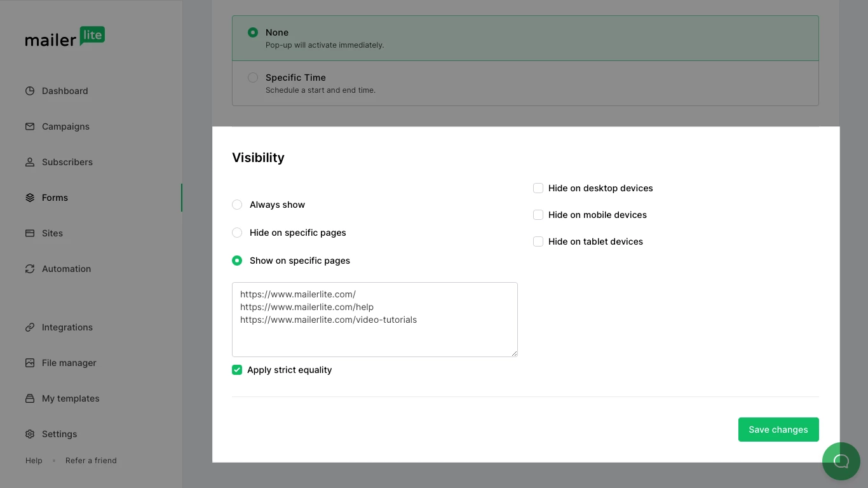Click the Forms layers icon
Image resolution: width=868 pixels, height=488 pixels.
click(x=30, y=198)
